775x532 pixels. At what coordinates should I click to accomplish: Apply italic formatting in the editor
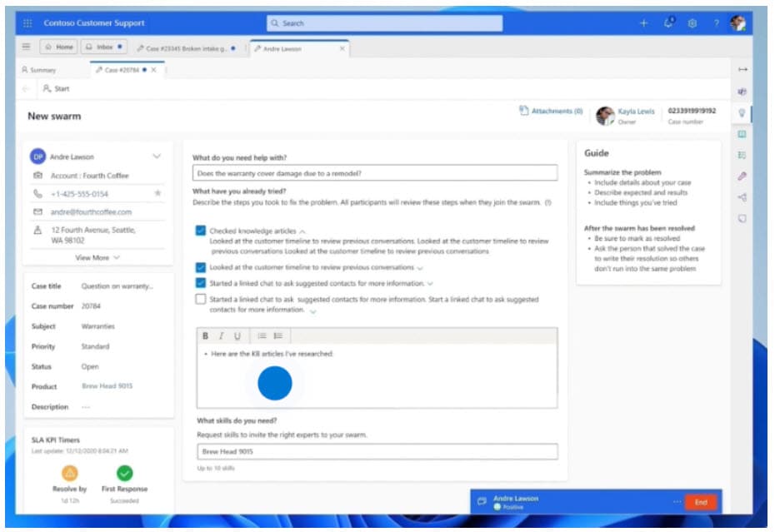pos(221,336)
